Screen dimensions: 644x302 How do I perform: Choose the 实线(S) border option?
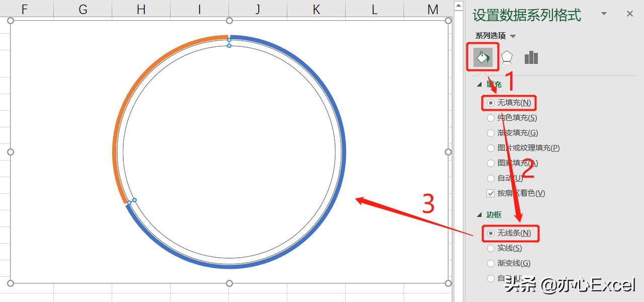tap(491, 248)
